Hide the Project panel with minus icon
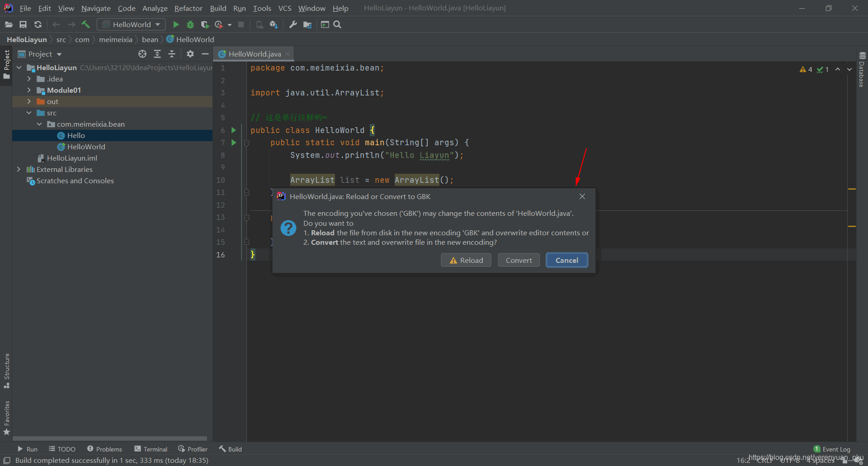868x466 pixels. coord(205,54)
